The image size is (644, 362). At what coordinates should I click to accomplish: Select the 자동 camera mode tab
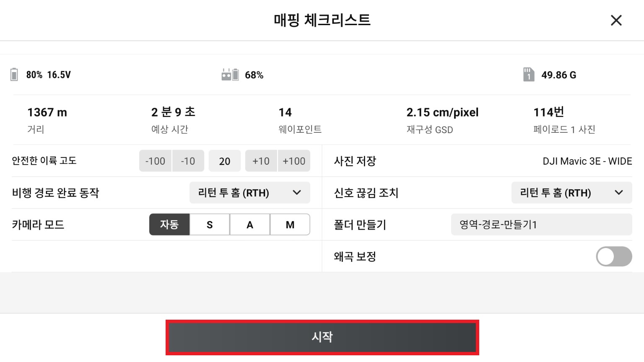pyautogui.click(x=169, y=225)
